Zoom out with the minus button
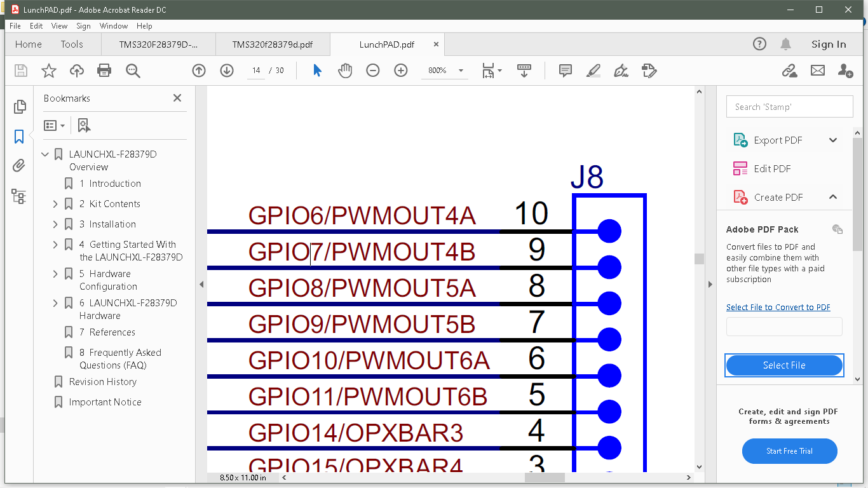 pos(373,71)
